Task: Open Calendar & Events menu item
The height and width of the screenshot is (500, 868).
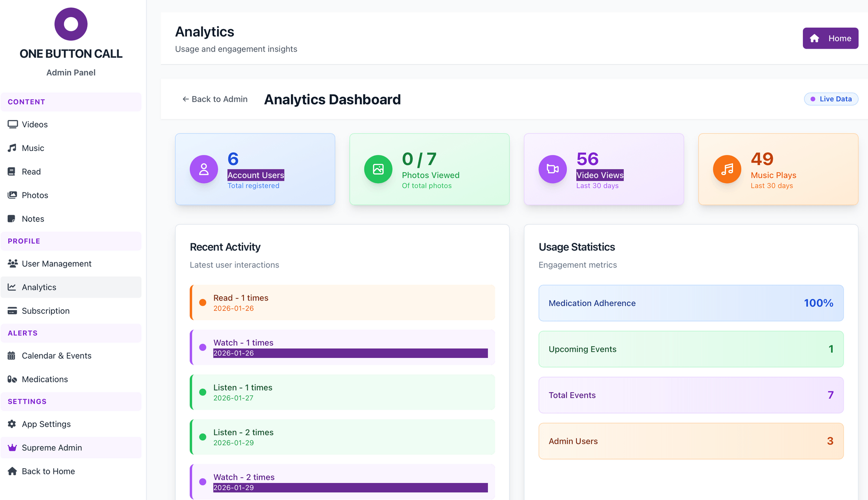Action: 56,356
